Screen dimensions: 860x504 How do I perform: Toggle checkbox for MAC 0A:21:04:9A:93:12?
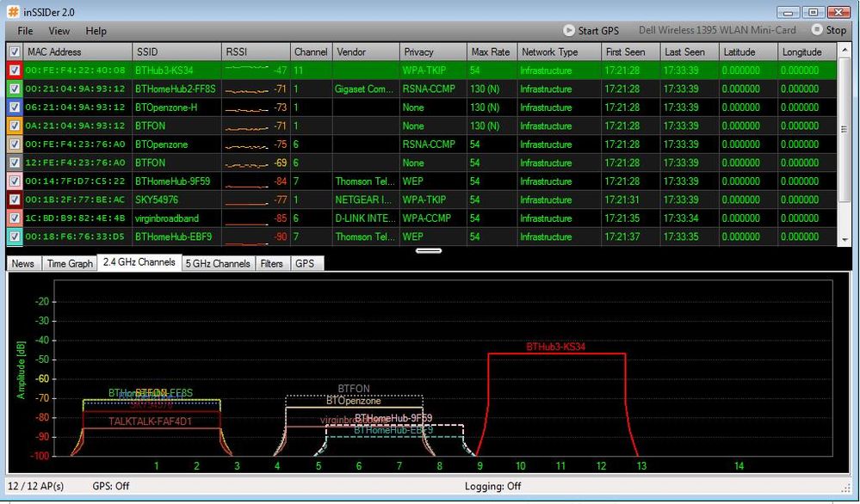coord(15,126)
